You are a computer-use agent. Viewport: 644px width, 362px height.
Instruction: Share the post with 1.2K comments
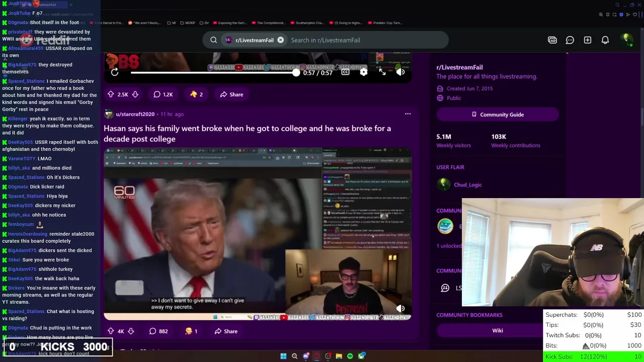click(x=231, y=95)
